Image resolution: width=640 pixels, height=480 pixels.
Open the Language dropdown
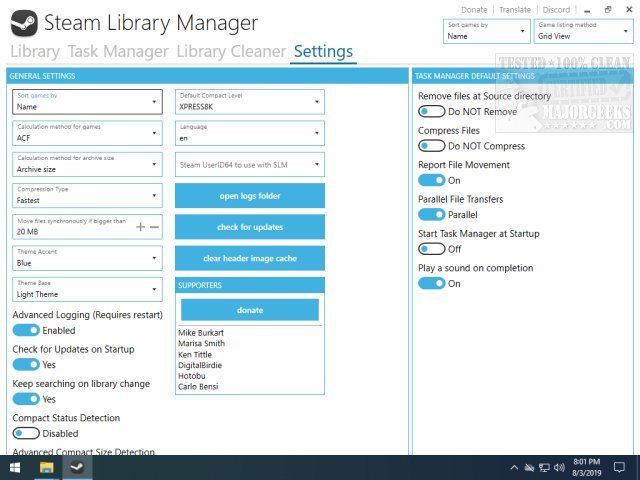(250, 133)
